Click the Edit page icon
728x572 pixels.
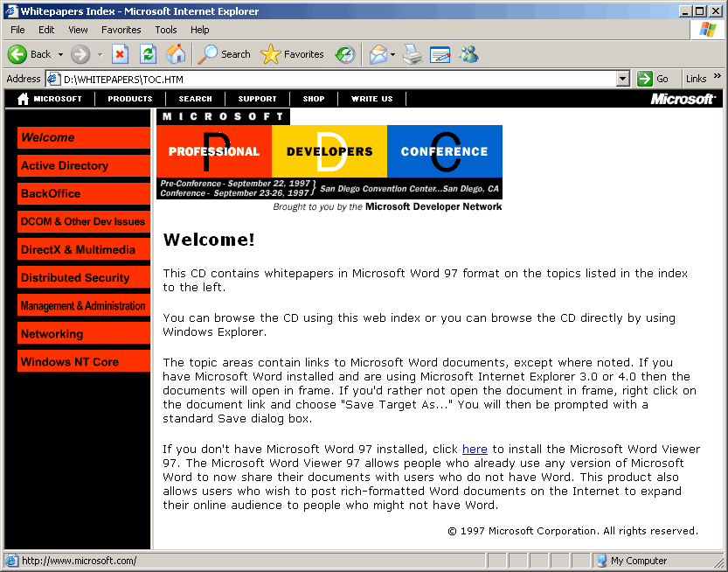click(440, 54)
